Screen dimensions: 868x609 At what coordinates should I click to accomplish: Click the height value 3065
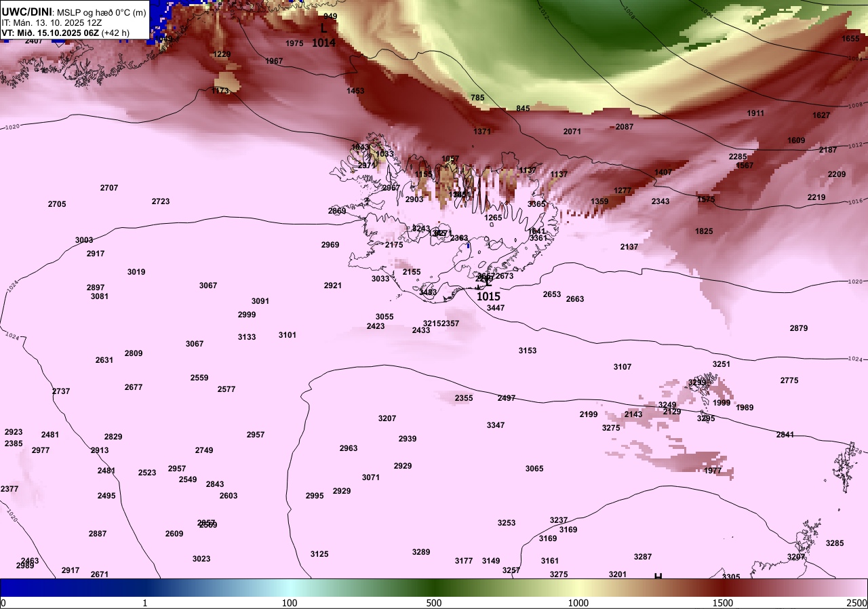tap(534, 469)
